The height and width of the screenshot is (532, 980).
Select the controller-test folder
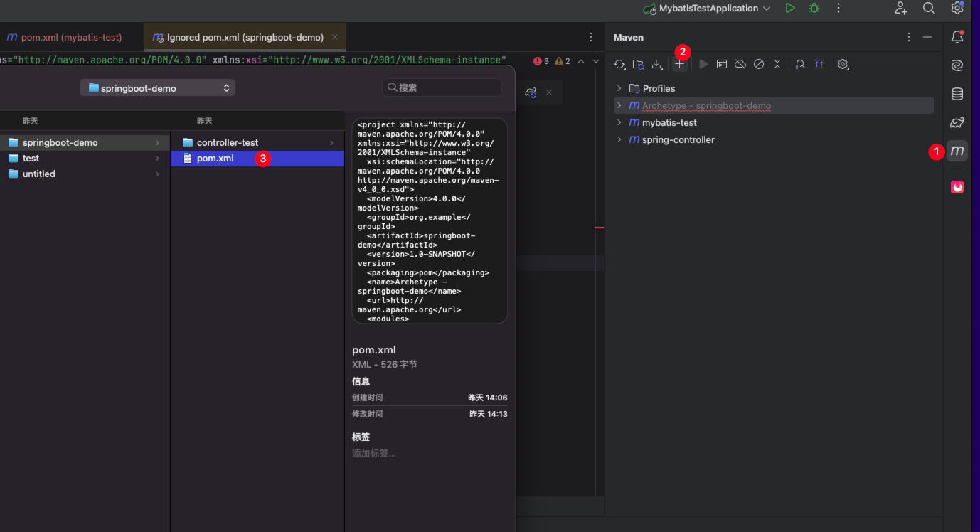(257, 142)
